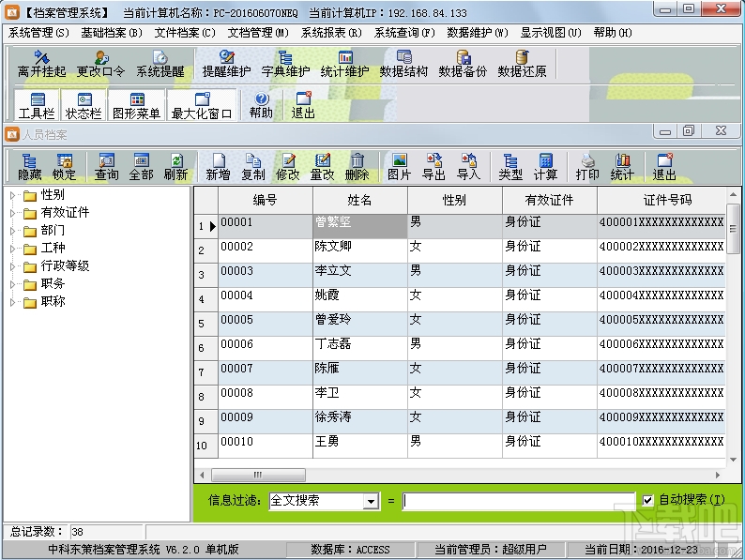
Task: Toggle the 工具栏 toolbar view
Action: (x=37, y=105)
